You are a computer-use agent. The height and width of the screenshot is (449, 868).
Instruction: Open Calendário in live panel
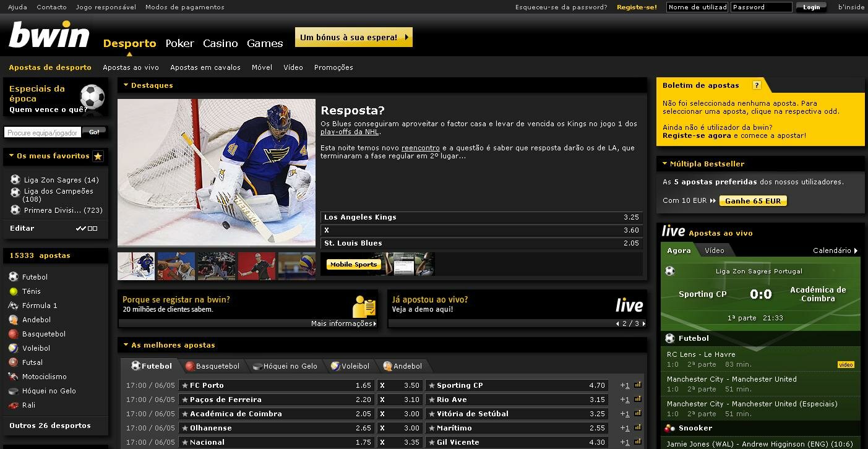(835, 250)
